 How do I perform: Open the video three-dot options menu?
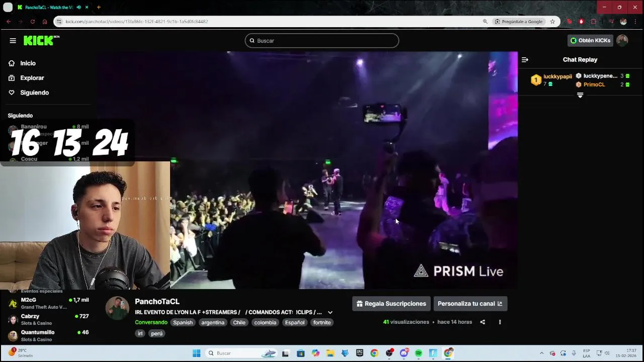click(500, 322)
